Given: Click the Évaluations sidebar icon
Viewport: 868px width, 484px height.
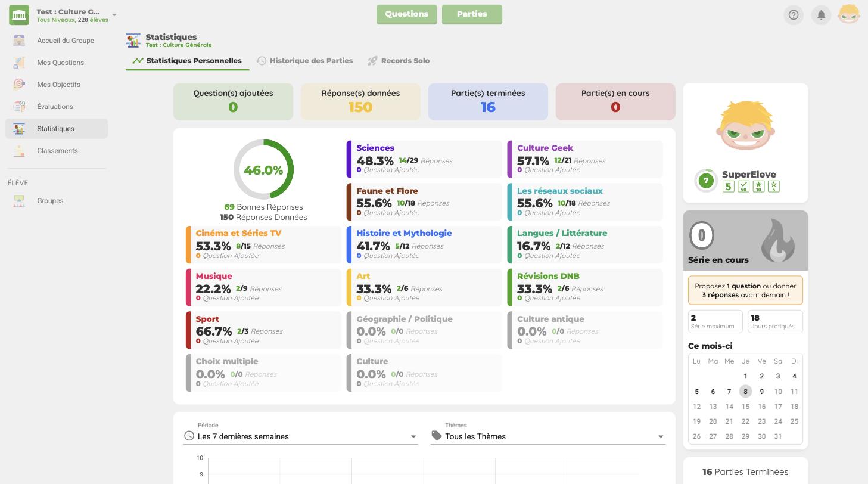Looking at the screenshot, I should click(x=19, y=107).
